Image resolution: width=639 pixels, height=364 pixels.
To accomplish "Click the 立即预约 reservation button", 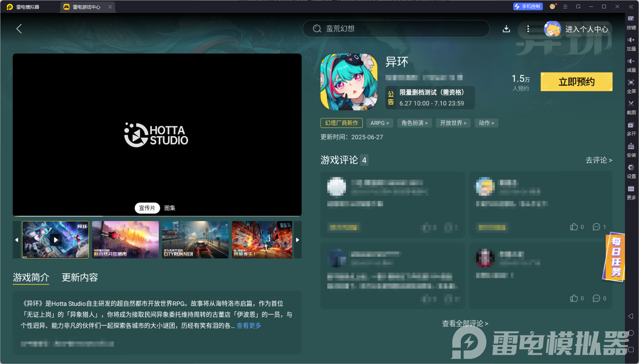I will click(576, 82).
